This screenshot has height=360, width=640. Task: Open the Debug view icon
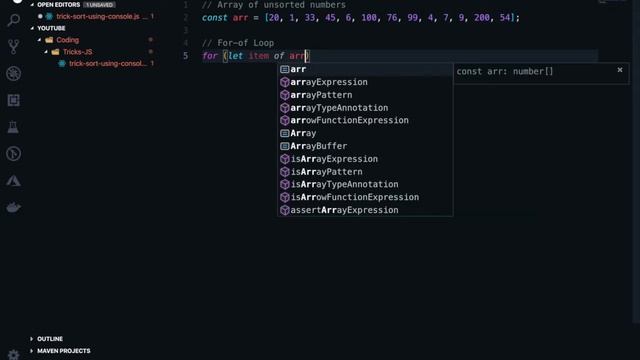(x=13, y=73)
